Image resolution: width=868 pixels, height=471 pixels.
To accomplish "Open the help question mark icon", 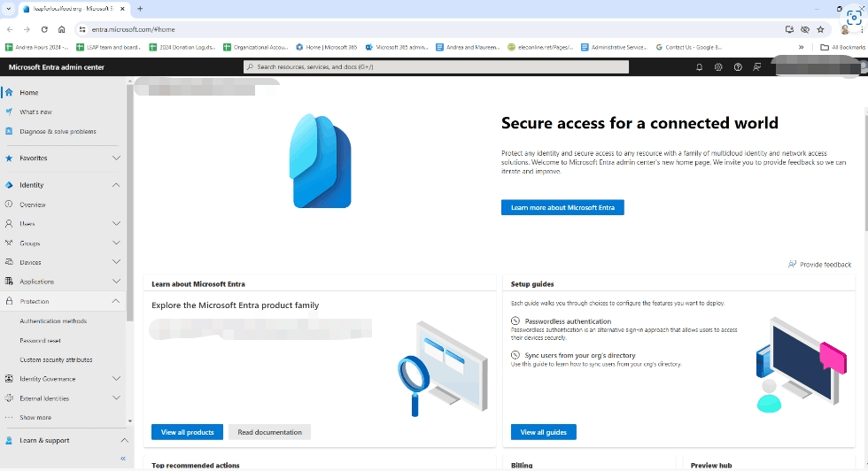I will 738,67.
